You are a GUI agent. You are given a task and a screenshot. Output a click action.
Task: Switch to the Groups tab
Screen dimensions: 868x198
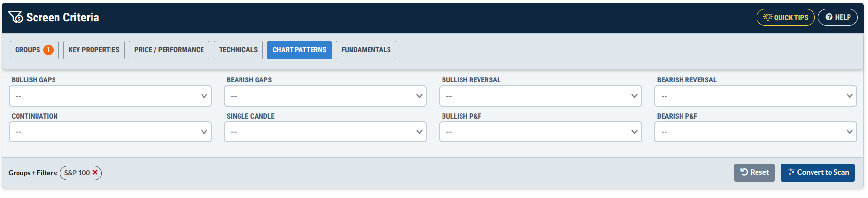pos(34,50)
